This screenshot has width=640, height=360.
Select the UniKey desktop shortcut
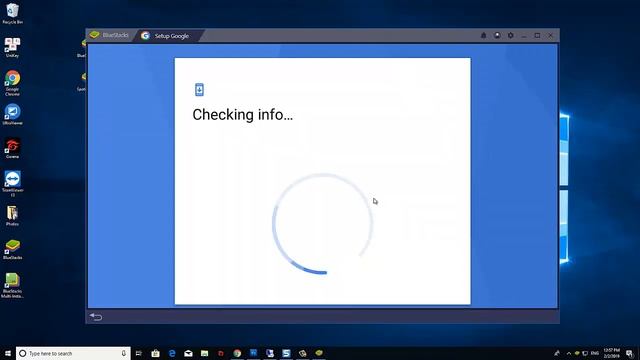click(12, 47)
